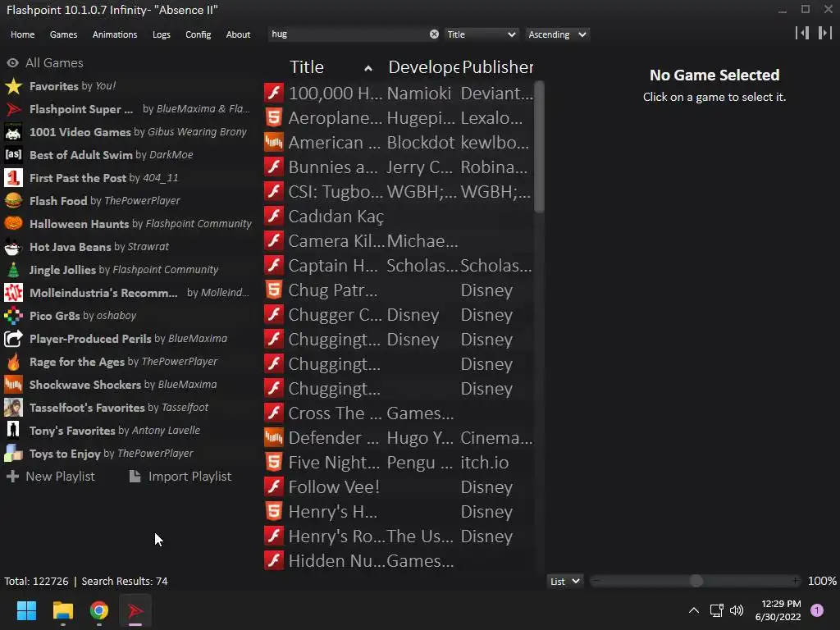This screenshot has height=630, width=840.
Task: Open the Toys to Enjoy blocks icon
Action: 13,453
